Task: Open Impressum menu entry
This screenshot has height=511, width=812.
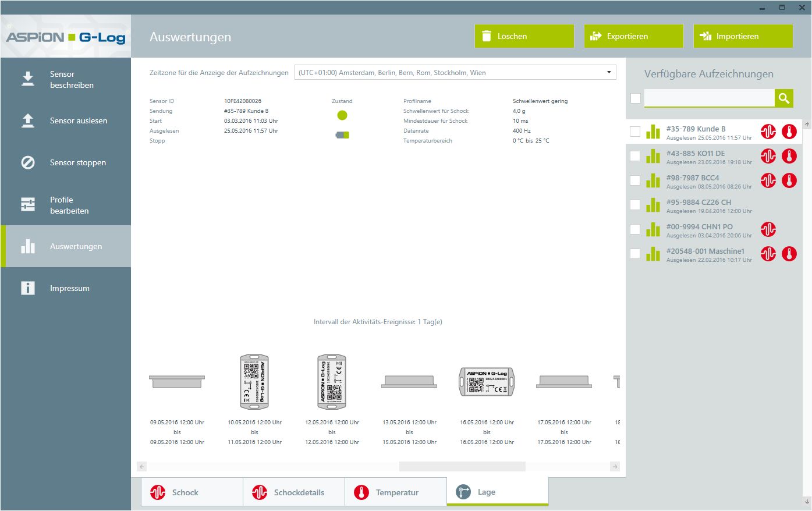Action: pyautogui.click(x=66, y=288)
